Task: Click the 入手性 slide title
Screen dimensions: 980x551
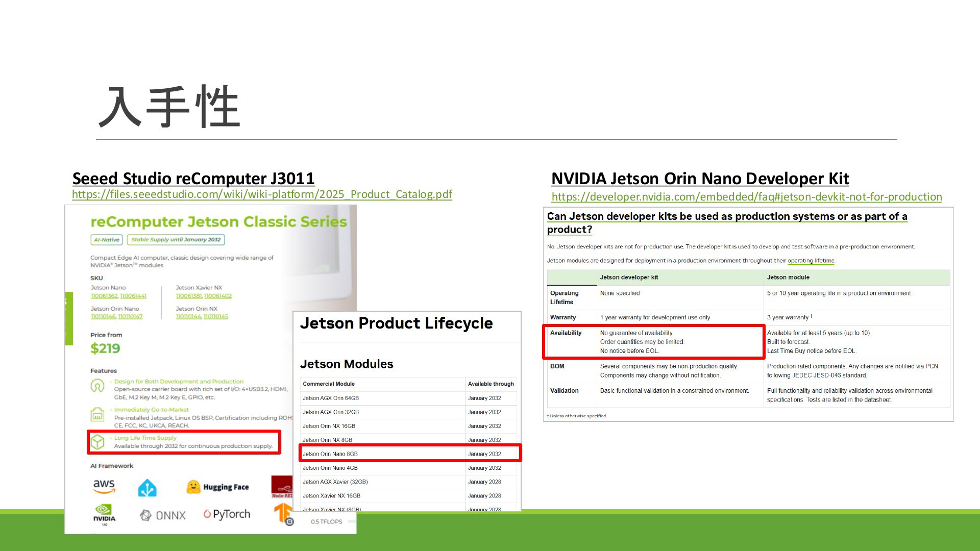Action: pos(169,107)
